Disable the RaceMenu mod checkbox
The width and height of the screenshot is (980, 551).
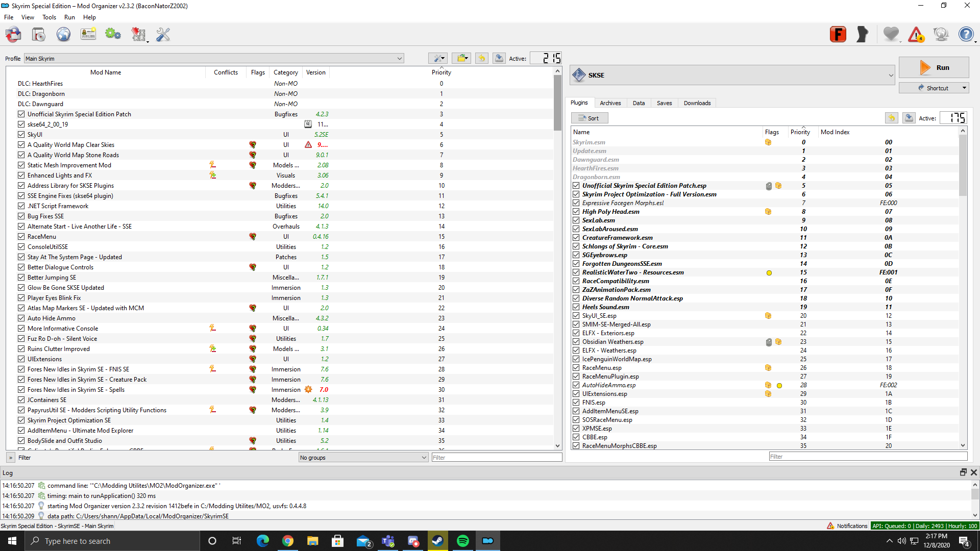(x=21, y=237)
